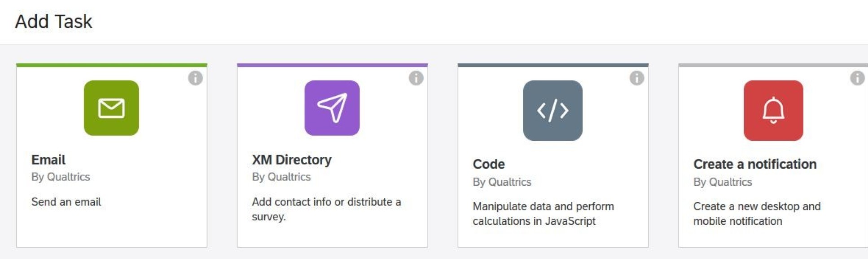Click the purple XM Directory paper plane icon
The height and width of the screenshot is (259, 868).
tap(332, 108)
